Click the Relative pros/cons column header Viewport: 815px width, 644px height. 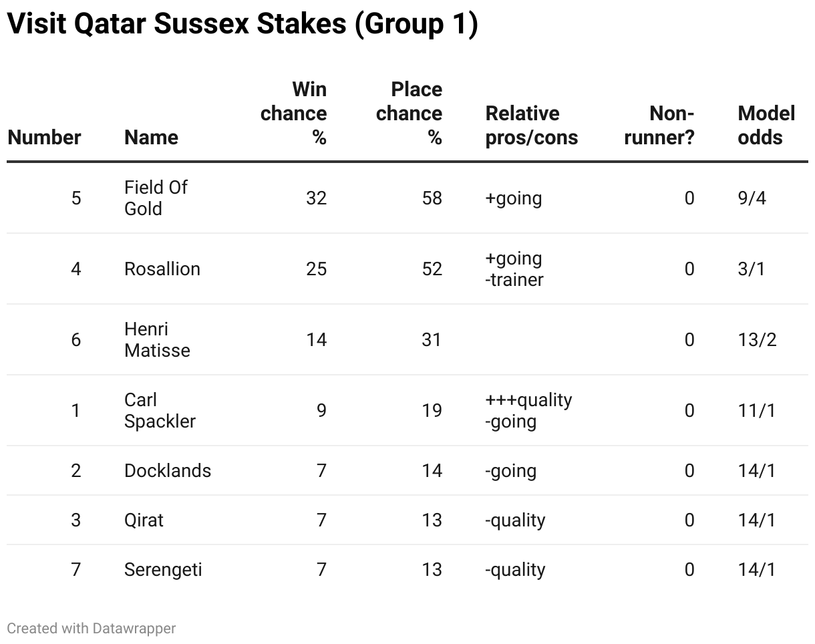click(531, 125)
